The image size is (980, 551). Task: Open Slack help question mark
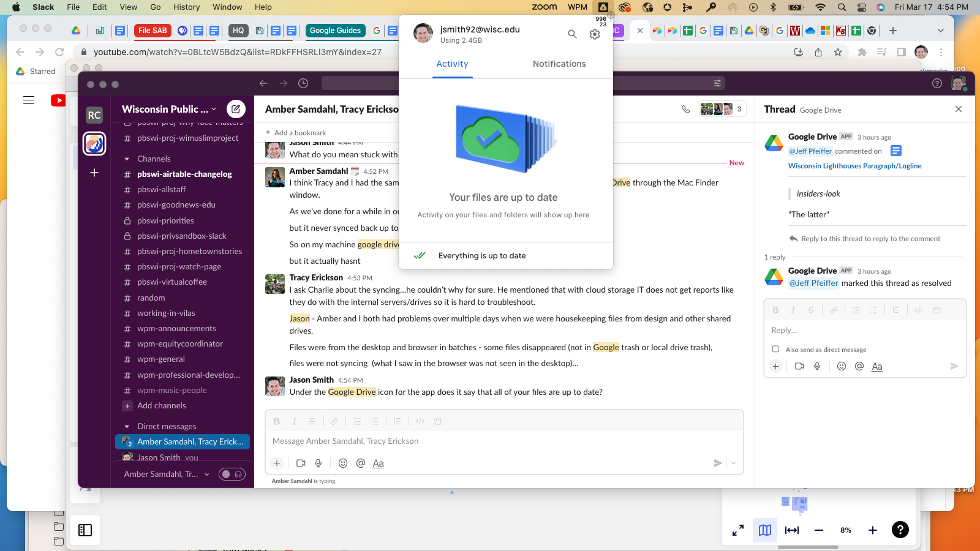click(x=937, y=83)
